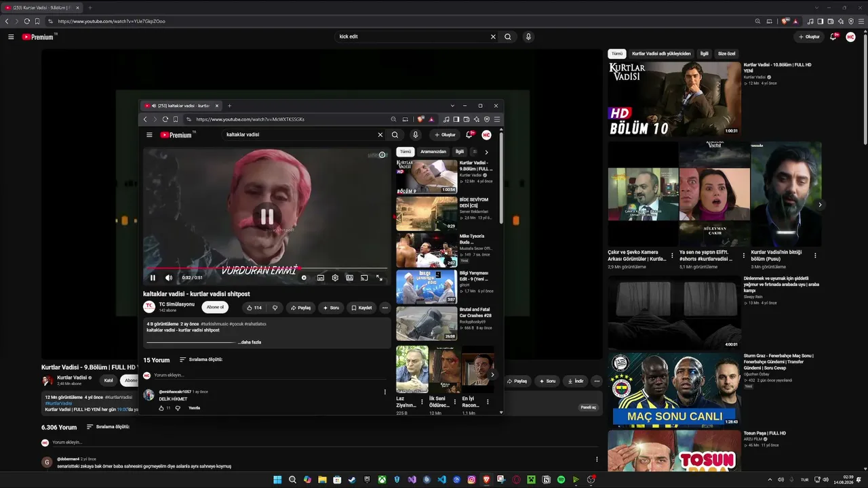Pause the video with the small player pause button in the front window
Viewport: 868px width, 488px height.
point(153,278)
